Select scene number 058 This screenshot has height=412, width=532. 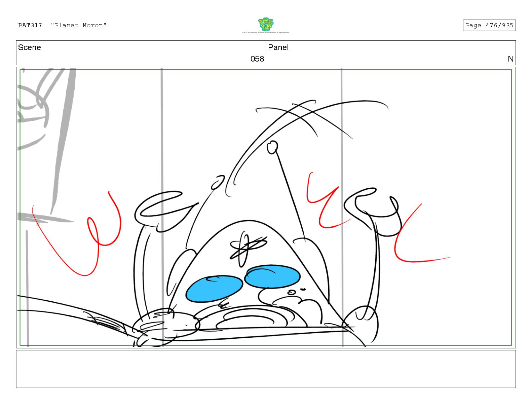[257, 59]
